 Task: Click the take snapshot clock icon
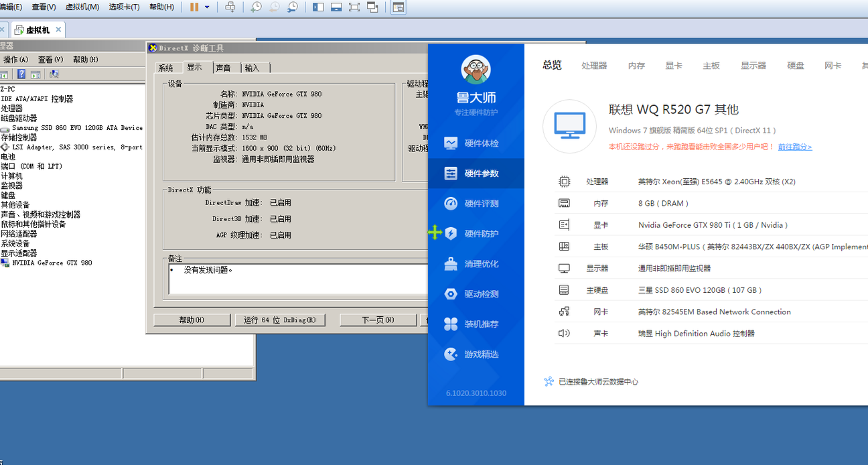coord(257,7)
